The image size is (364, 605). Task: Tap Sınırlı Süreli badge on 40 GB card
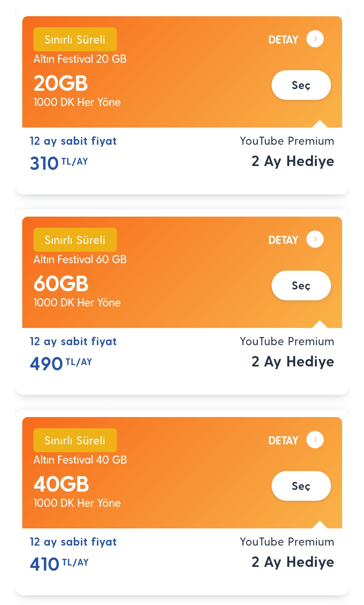(x=75, y=440)
